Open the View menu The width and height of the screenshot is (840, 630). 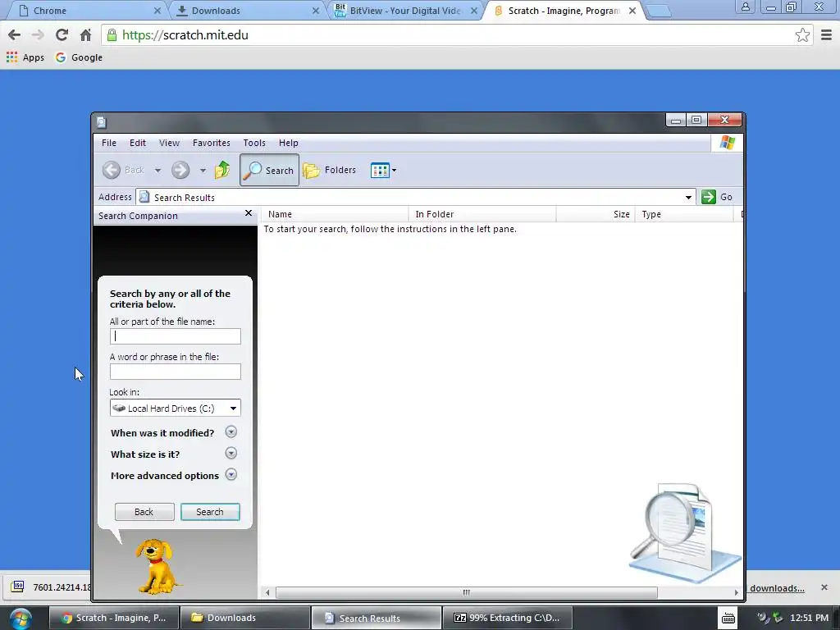pyautogui.click(x=169, y=143)
